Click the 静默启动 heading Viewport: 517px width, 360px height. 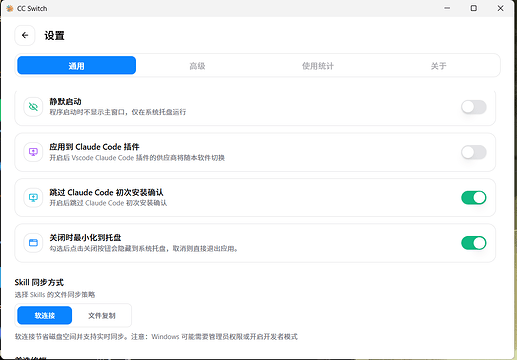pyautogui.click(x=65, y=101)
